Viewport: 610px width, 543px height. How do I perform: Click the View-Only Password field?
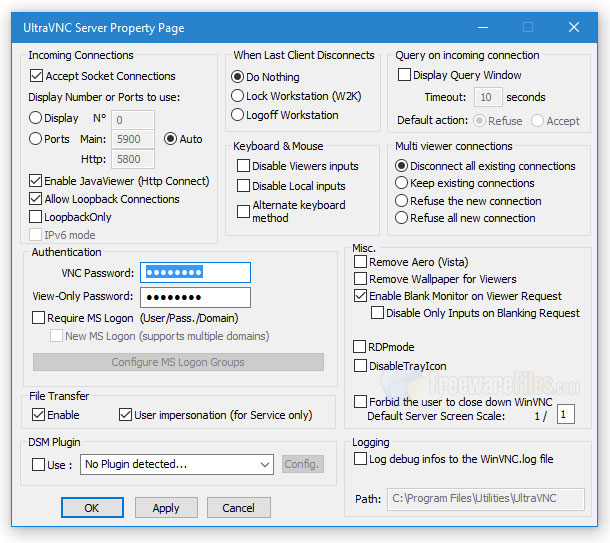point(195,297)
